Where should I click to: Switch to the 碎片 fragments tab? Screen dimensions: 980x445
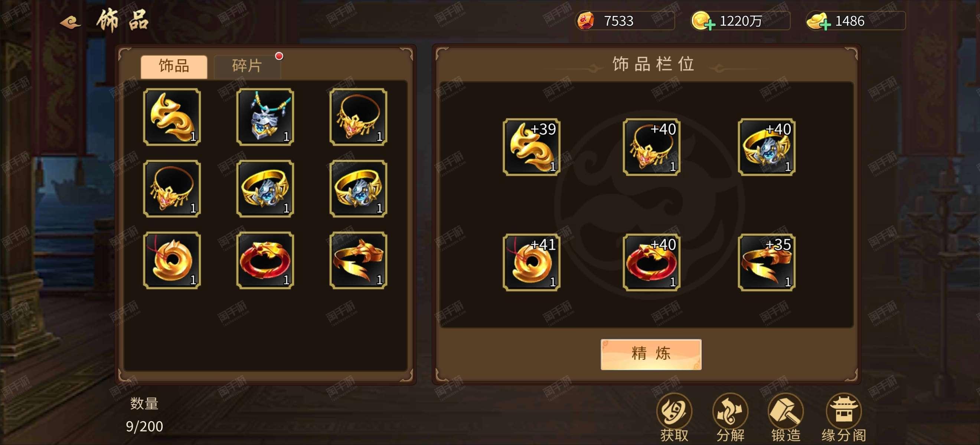pos(247,66)
